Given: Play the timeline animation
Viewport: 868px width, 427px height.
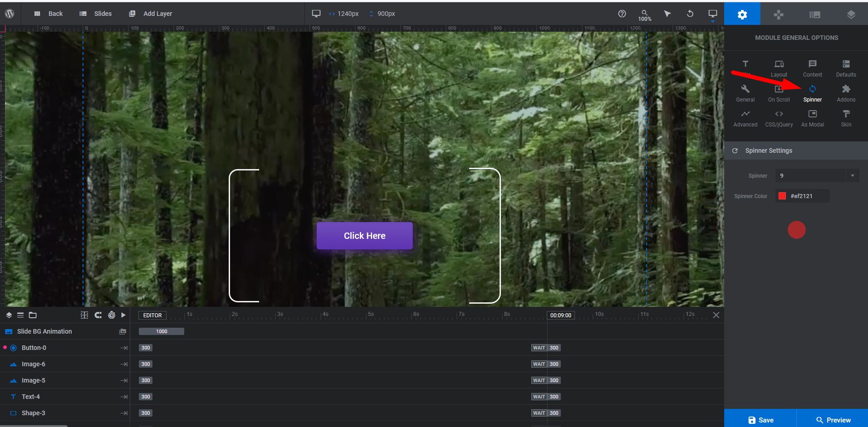Looking at the screenshot, I should click(x=123, y=315).
